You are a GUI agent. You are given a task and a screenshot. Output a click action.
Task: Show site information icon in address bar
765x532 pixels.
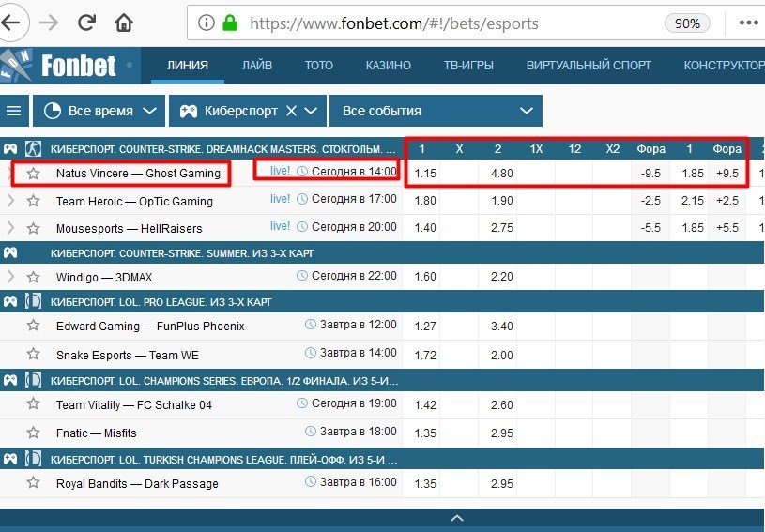[207, 23]
